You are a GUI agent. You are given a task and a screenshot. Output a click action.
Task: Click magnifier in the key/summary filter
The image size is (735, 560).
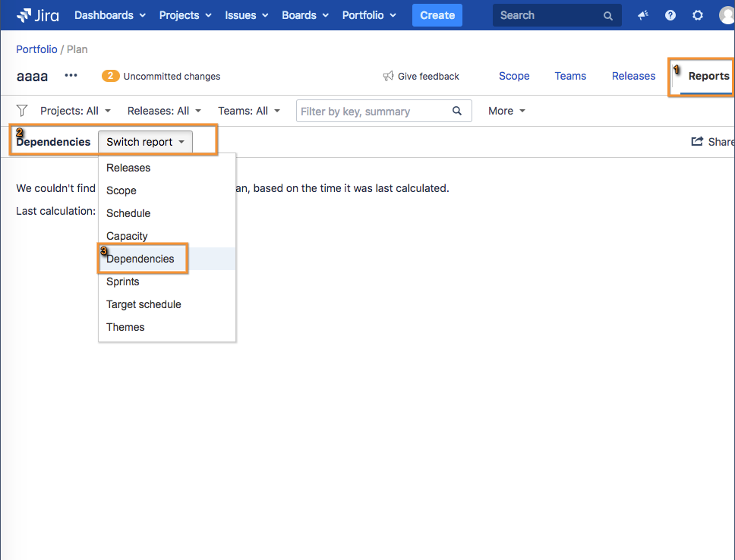click(x=457, y=111)
